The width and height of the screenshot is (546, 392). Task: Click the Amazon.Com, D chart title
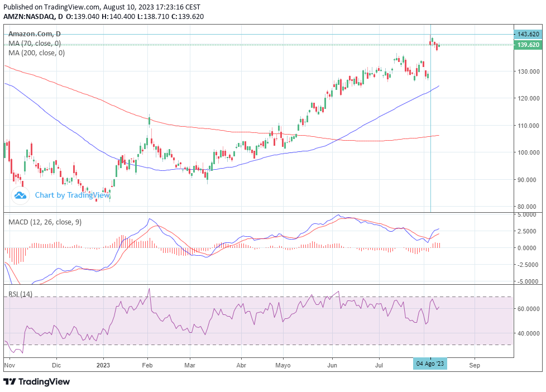(x=34, y=34)
